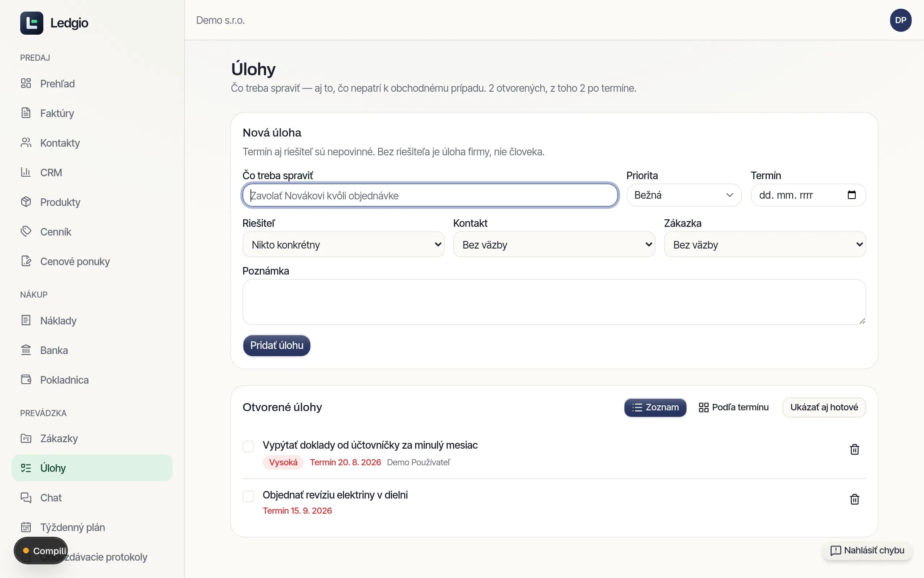Open Kontakt dropdown Bez väzby

[x=554, y=244]
